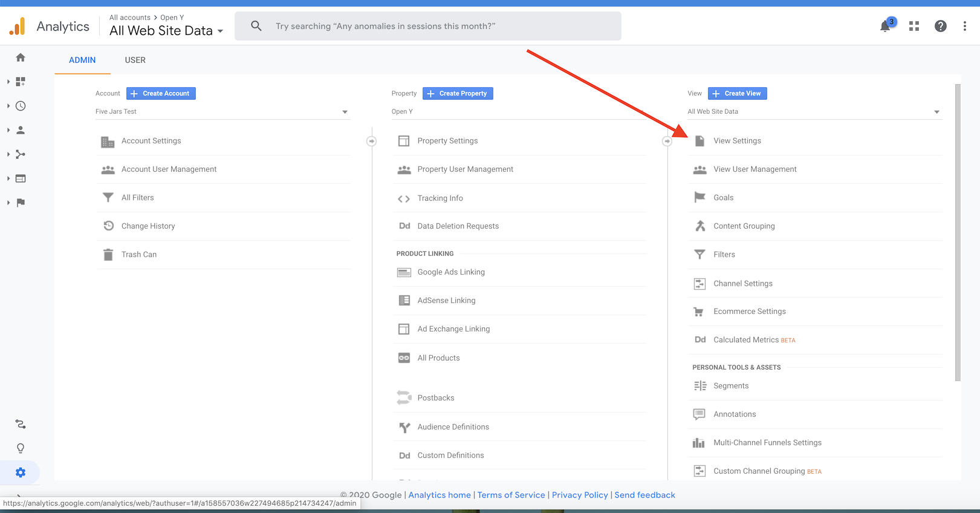
Task: Open Admin gear icon in sidebar
Action: (21, 472)
